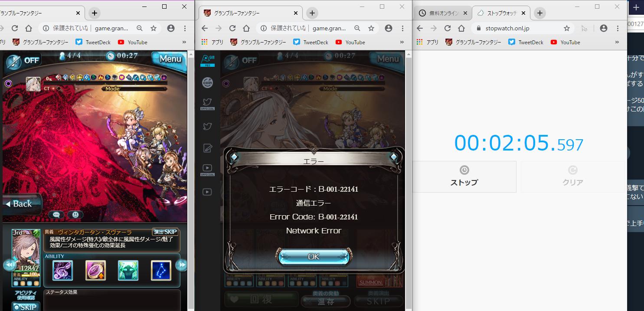
Task: Click the クリア stopwatch button
Action: point(572,177)
